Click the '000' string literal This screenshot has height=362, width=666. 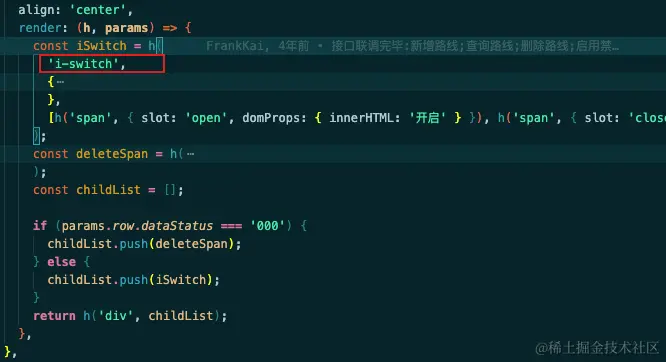267,226
